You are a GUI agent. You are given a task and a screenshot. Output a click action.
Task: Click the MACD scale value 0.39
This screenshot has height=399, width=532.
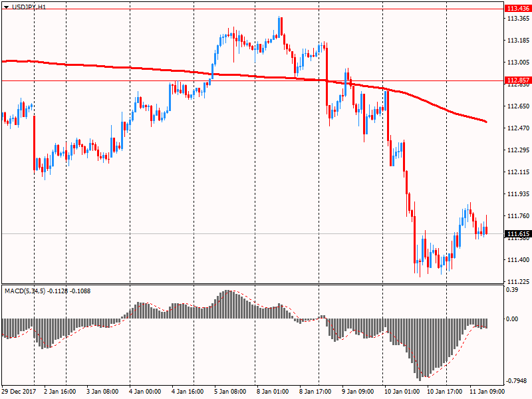(512, 290)
